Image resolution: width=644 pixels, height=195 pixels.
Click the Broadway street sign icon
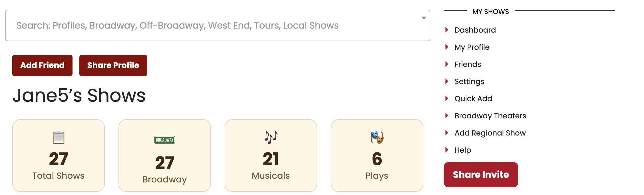click(x=164, y=140)
